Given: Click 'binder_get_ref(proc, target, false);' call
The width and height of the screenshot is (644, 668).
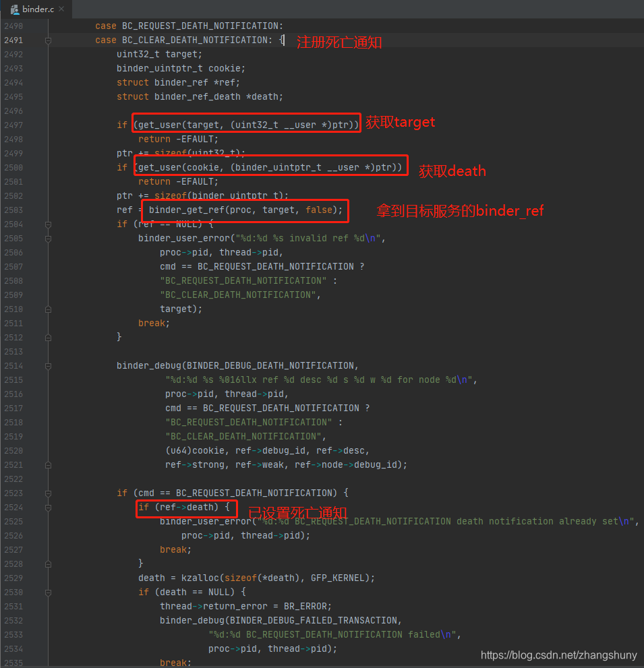Looking at the screenshot, I should pos(245,210).
